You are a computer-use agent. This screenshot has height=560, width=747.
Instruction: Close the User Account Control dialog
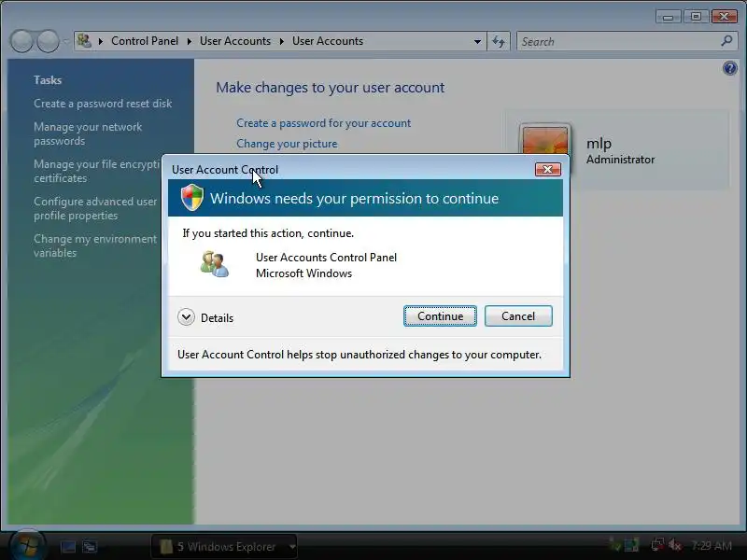[548, 169]
